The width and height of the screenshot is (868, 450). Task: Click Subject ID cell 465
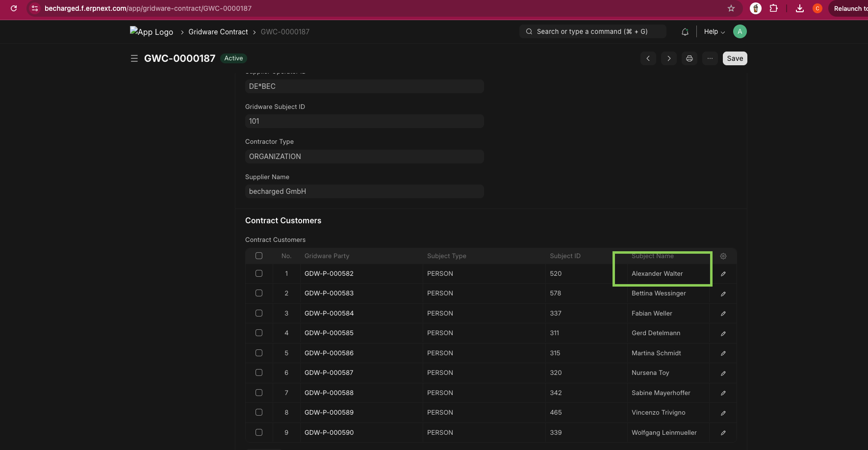(x=587, y=413)
